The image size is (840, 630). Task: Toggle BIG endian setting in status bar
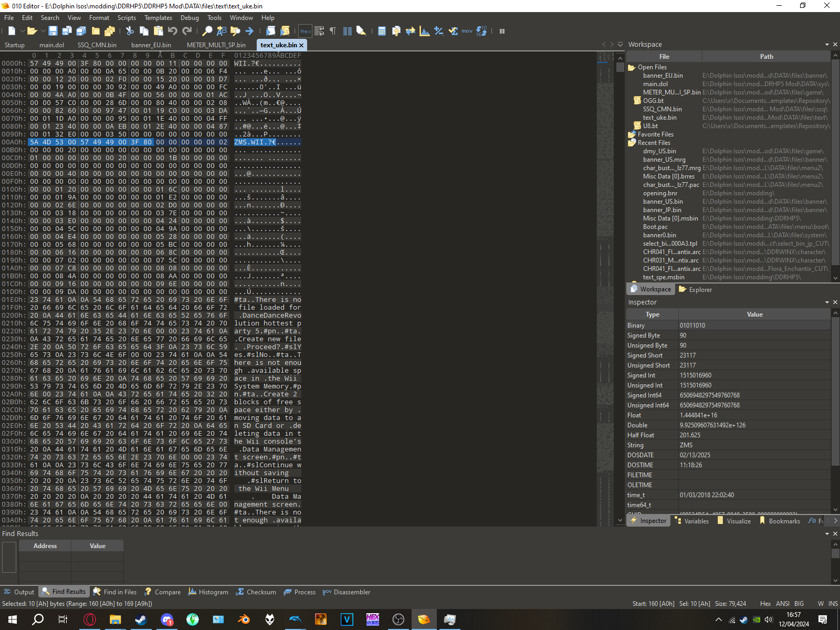[x=799, y=604]
